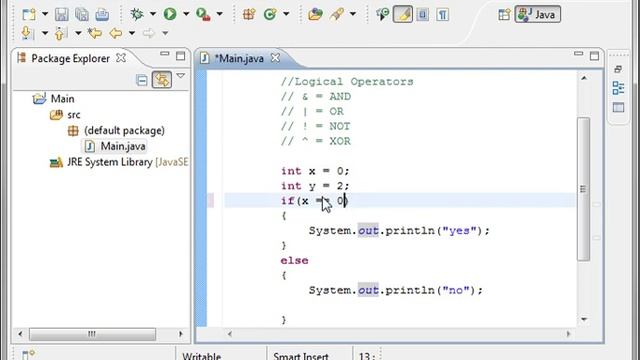Click the New Java Package icon
Image resolution: width=640 pixels, height=360 pixels.
point(249,14)
